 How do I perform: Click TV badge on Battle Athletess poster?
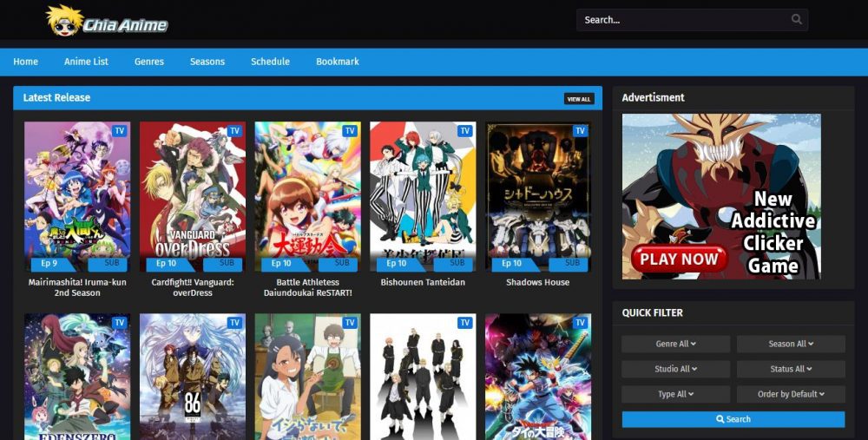click(x=350, y=131)
